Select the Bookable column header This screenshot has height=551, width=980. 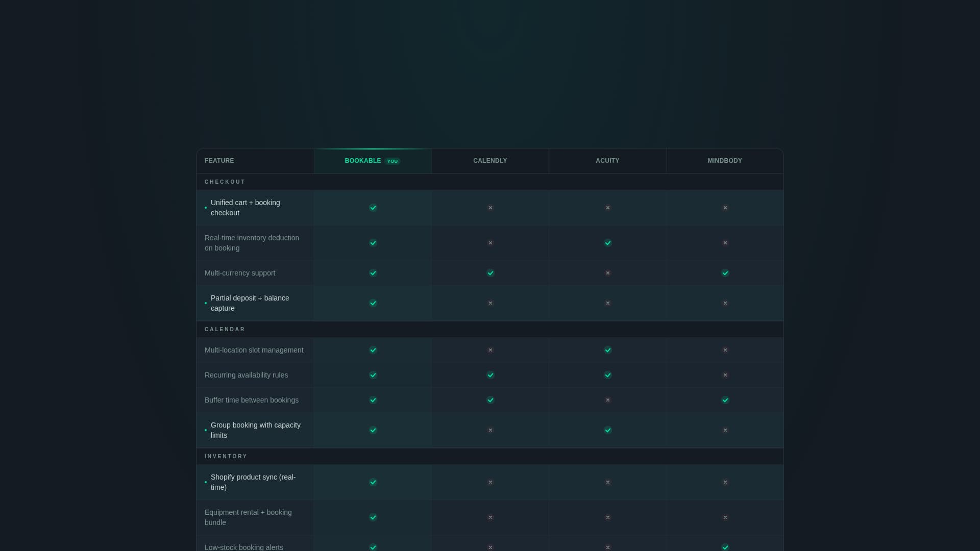point(373,161)
